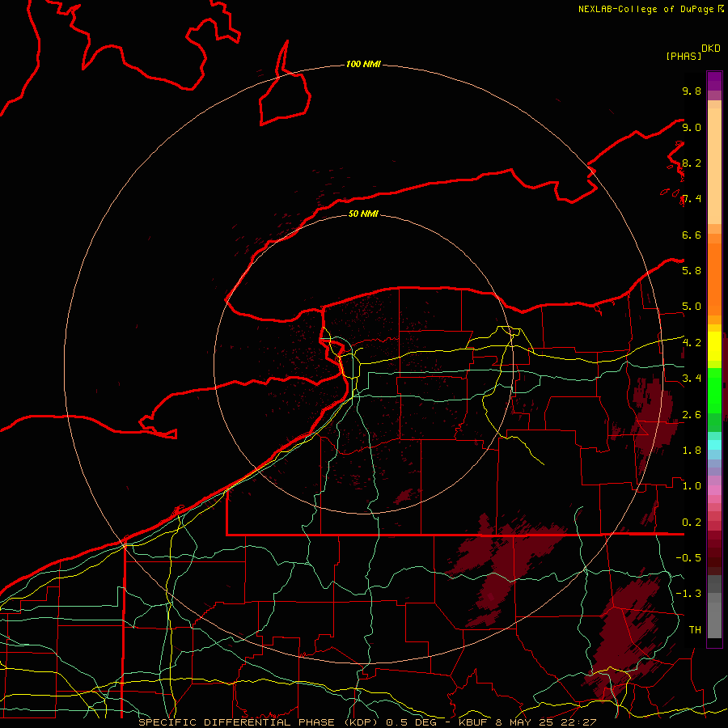728x728 pixels.
Task: Click the 6.6 legend value
Action: coord(692,235)
